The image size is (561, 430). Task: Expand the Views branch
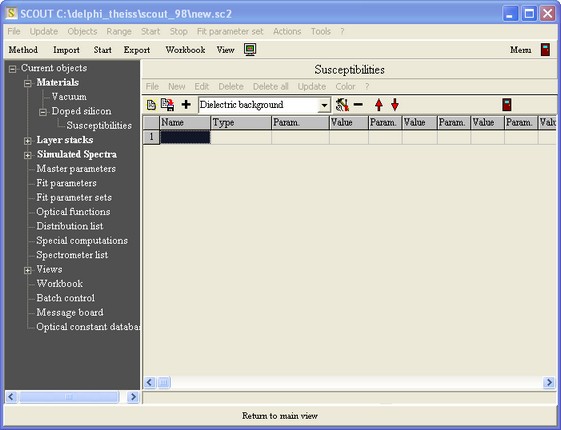point(28,270)
